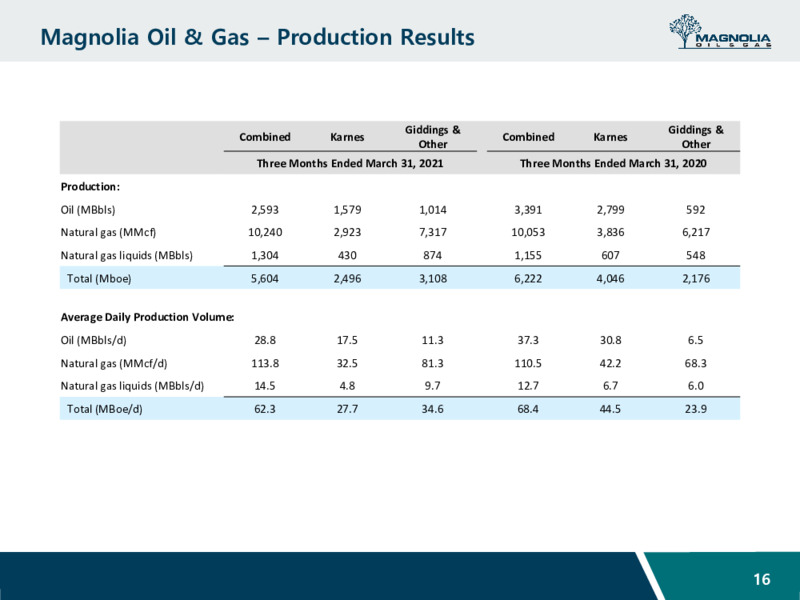
Task: Click total value 2,176
Action: [695, 279]
